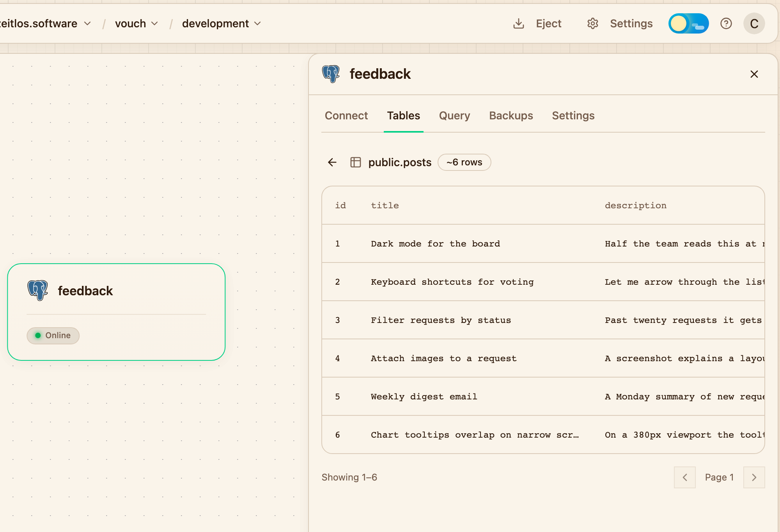This screenshot has height=532, width=780.
Task: Select the Tables tab
Action: click(403, 116)
